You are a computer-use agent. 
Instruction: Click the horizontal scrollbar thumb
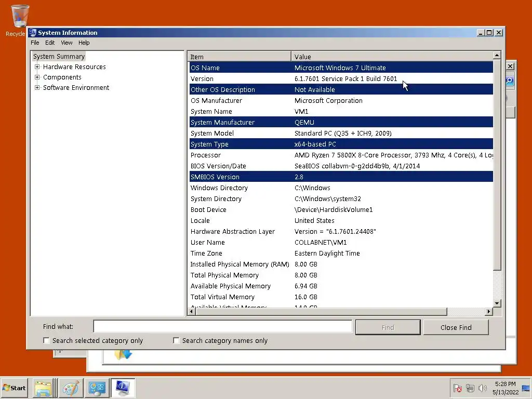click(x=321, y=312)
